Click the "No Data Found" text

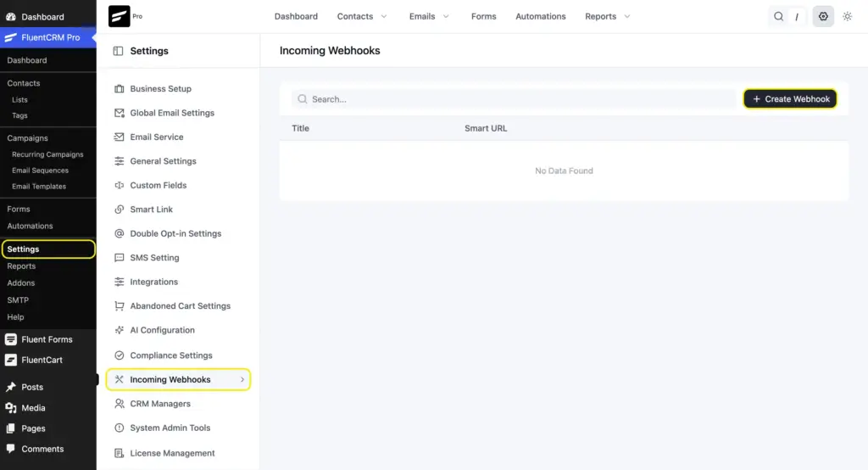point(564,171)
